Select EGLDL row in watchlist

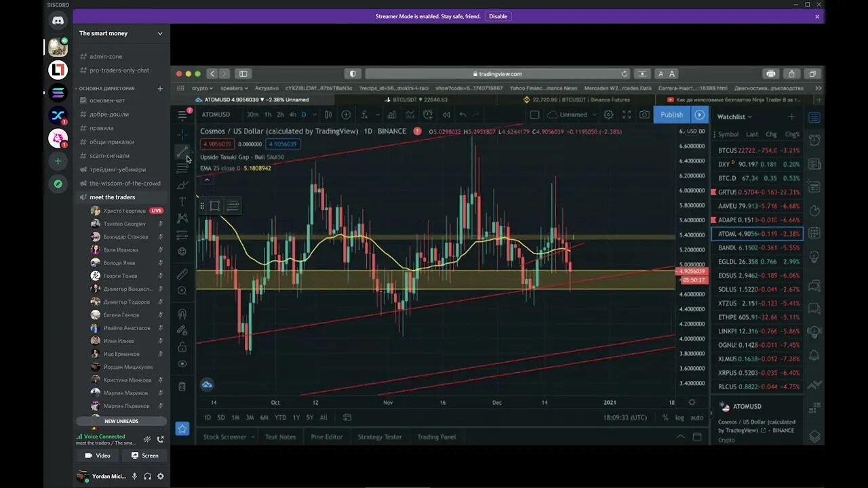pos(757,262)
